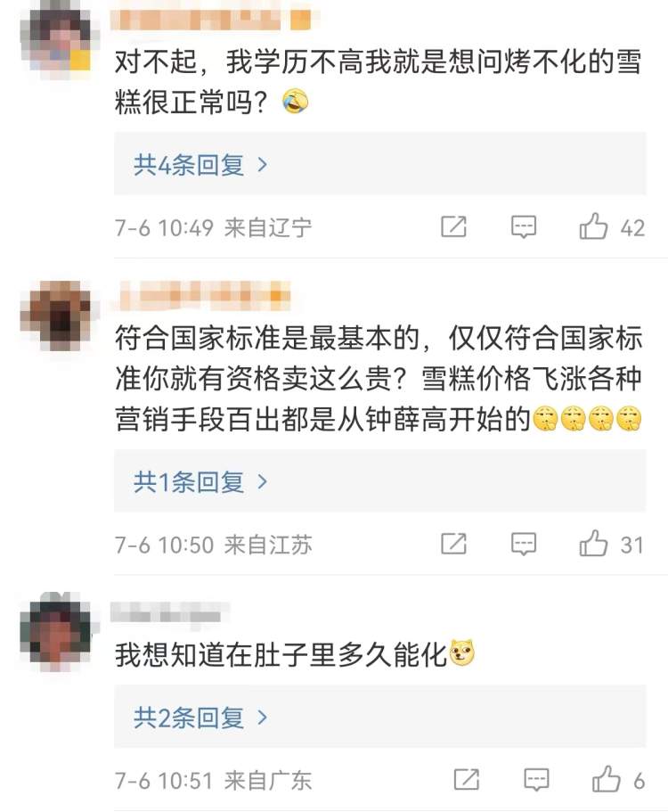Reply to the 10:49 comment

[523, 226]
